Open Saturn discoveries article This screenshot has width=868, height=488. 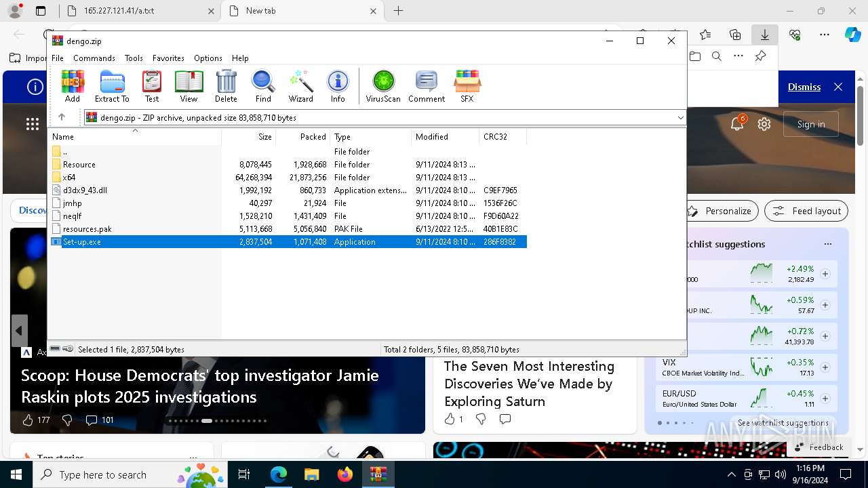(x=529, y=384)
